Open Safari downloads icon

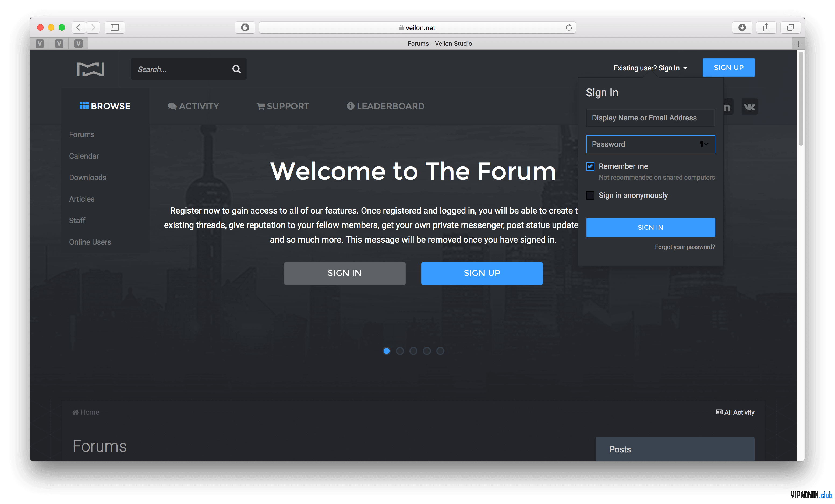[742, 27]
